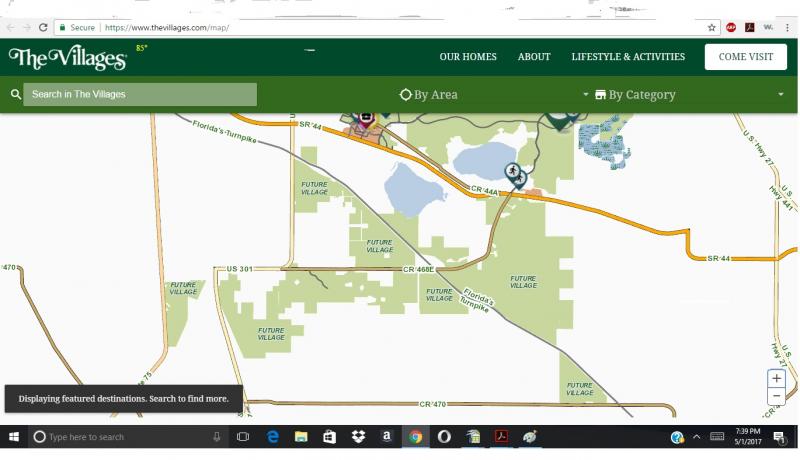Screen dimensions: 800x460
Task: Click the COME VISIT button
Action: [745, 57]
